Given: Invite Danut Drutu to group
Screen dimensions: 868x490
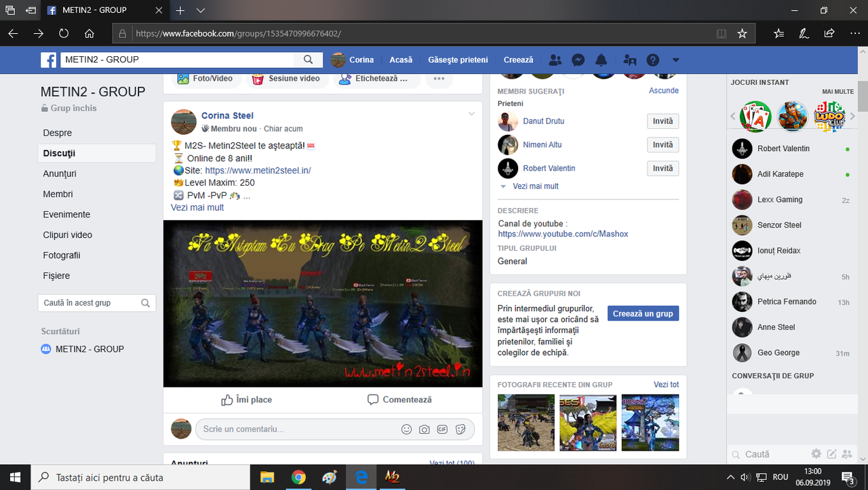Looking at the screenshot, I should [663, 121].
